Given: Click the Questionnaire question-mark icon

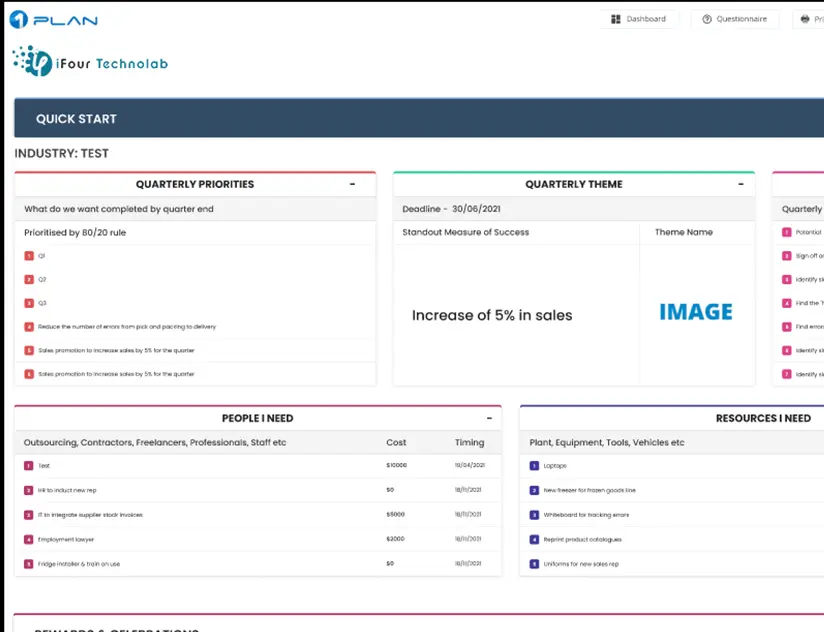Looking at the screenshot, I should click(708, 18).
